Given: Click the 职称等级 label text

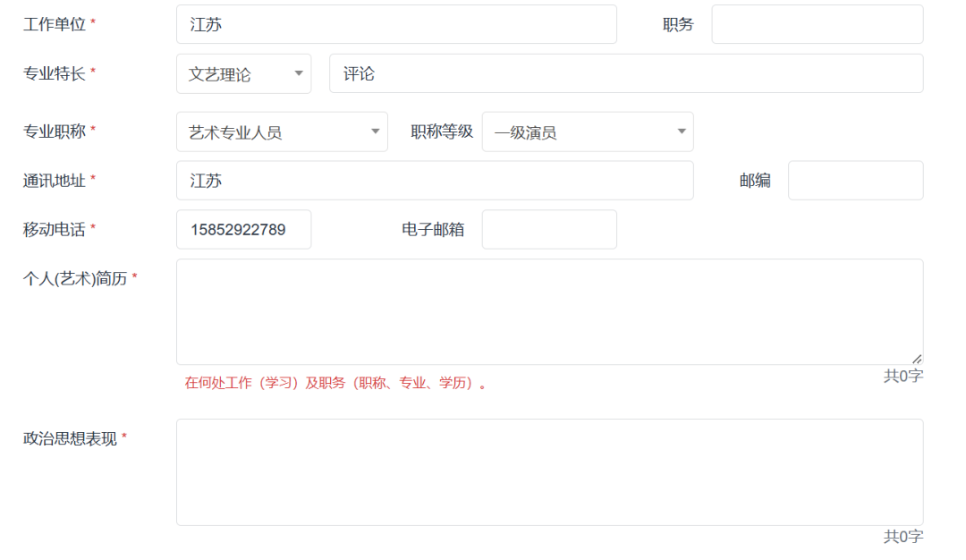Looking at the screenshot, I should (x=442, y=132).
